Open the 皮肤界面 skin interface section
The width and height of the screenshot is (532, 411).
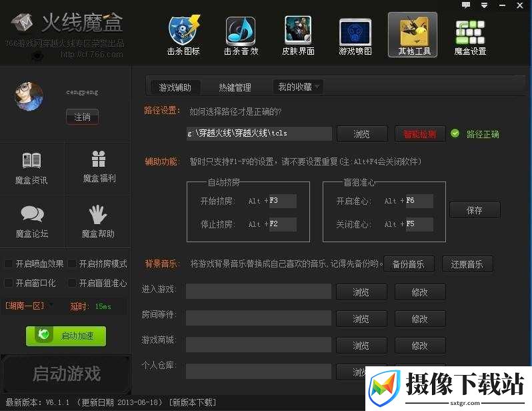pyautogui.click(x=298, y=35)
